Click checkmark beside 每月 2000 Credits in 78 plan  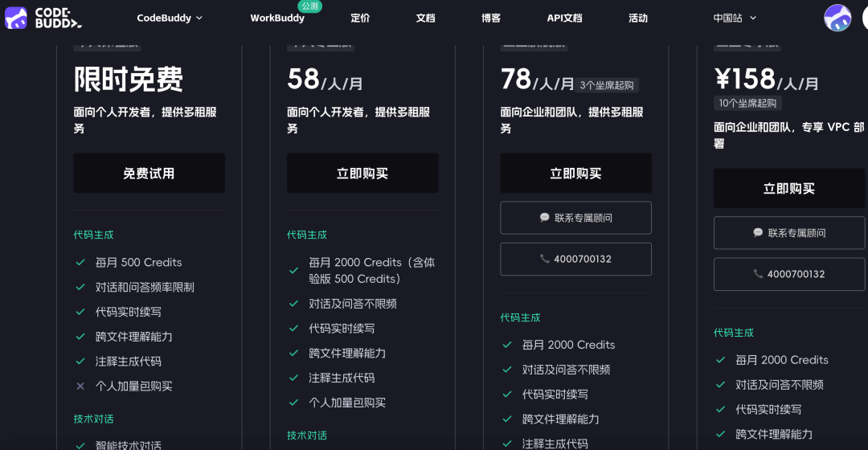coord(507,345)
